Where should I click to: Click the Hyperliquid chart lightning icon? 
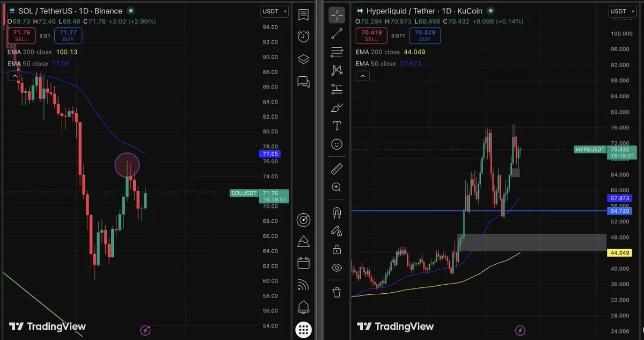(520, 330)
